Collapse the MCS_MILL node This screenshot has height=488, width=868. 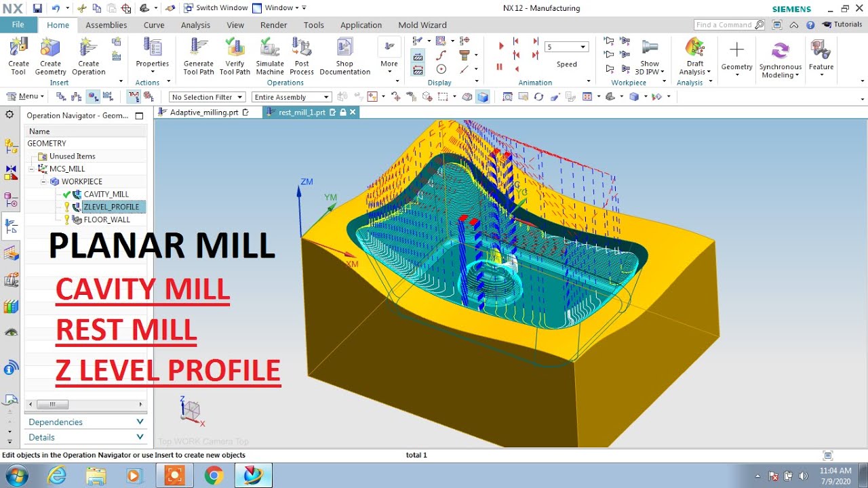[x=31, y=169]
